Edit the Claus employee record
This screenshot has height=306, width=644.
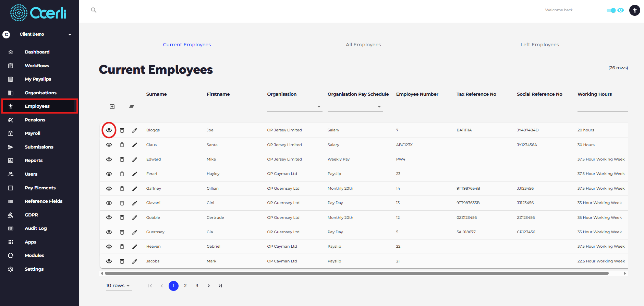[x=135, y=145]
